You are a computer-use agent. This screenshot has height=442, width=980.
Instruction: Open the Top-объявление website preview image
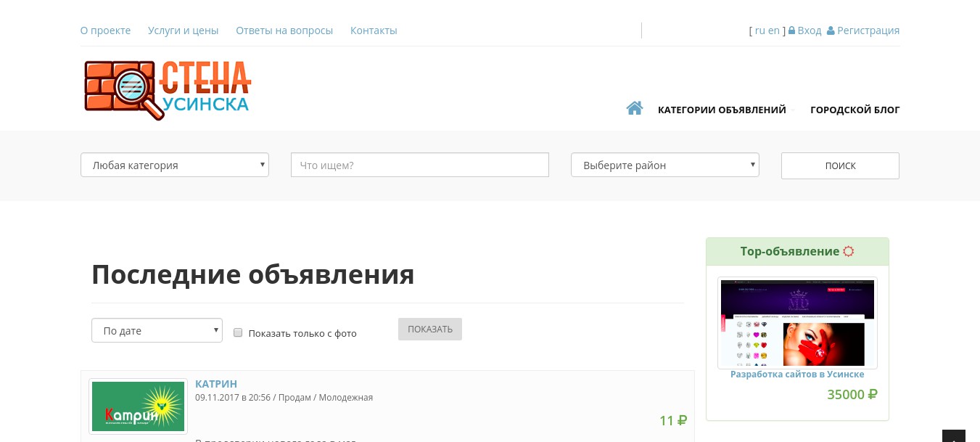tap(797, 323)
